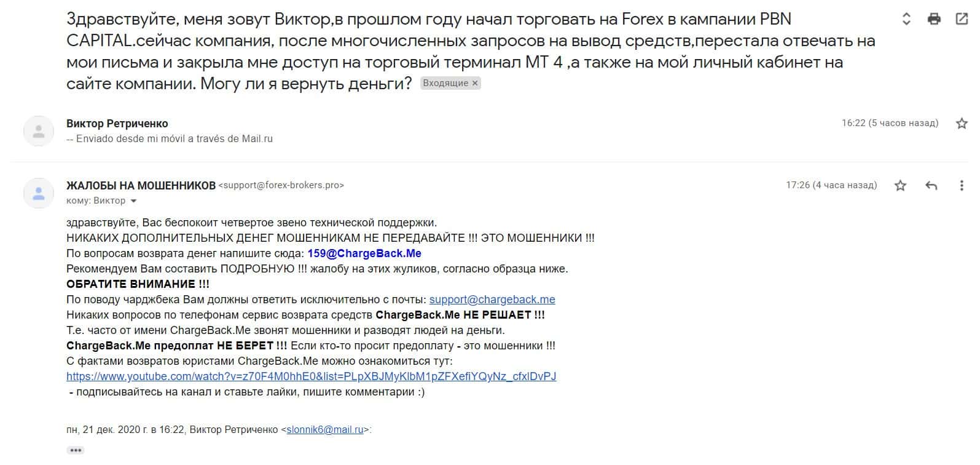Remove the Входящие label

click(x=475, y=83)
